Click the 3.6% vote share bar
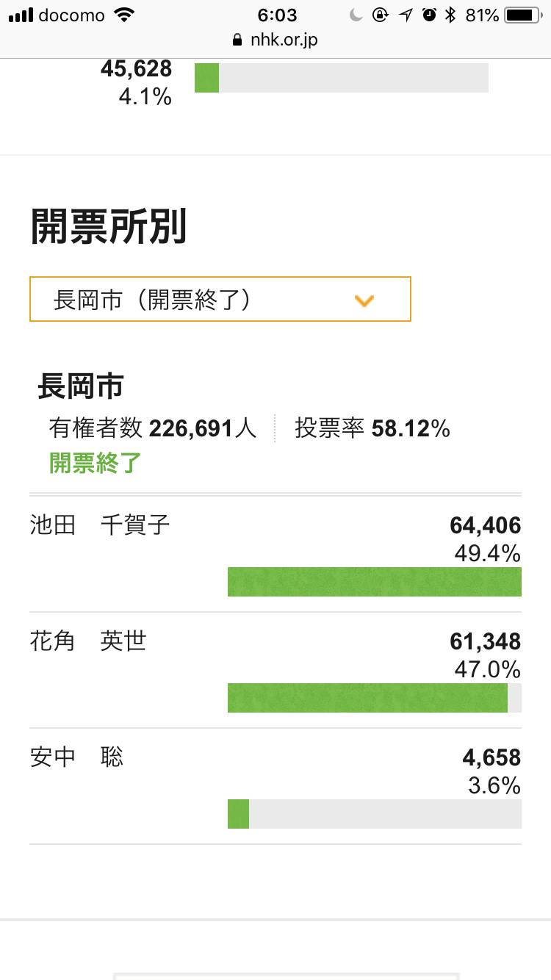This screenshot has width=551, height=980. [x=375, y=814]
